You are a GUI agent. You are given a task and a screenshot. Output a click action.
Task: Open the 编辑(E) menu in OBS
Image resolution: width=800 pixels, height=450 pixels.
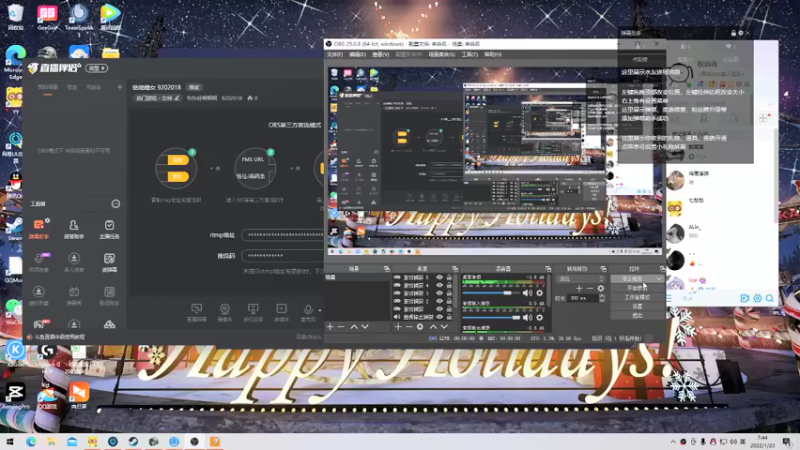[x=357, y=55]
